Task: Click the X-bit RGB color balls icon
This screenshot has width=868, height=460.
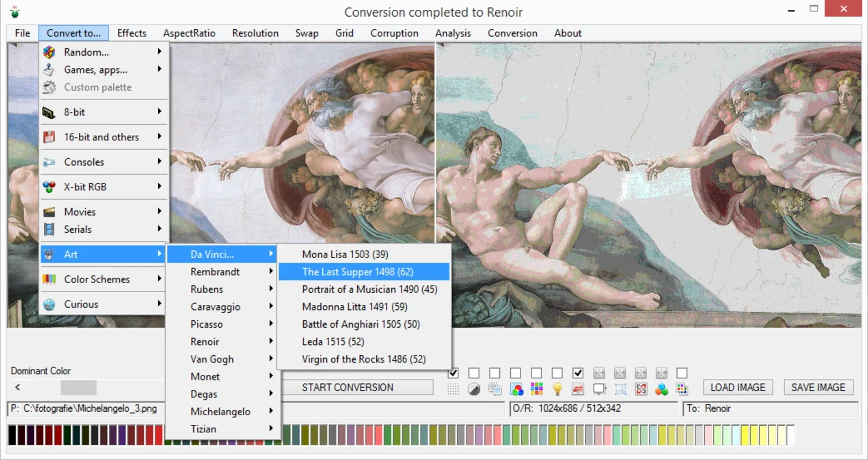Action: pyautogui.click(x=49, y=187)
